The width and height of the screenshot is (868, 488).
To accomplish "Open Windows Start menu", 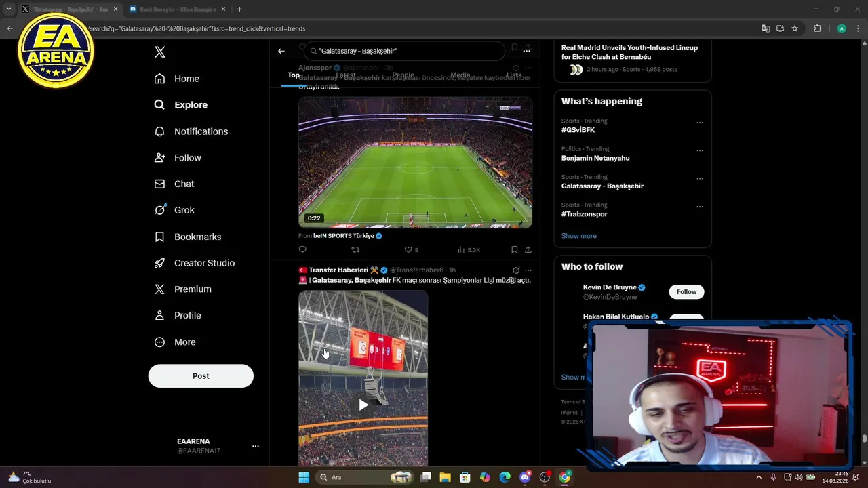I will [x=304, y=477].
